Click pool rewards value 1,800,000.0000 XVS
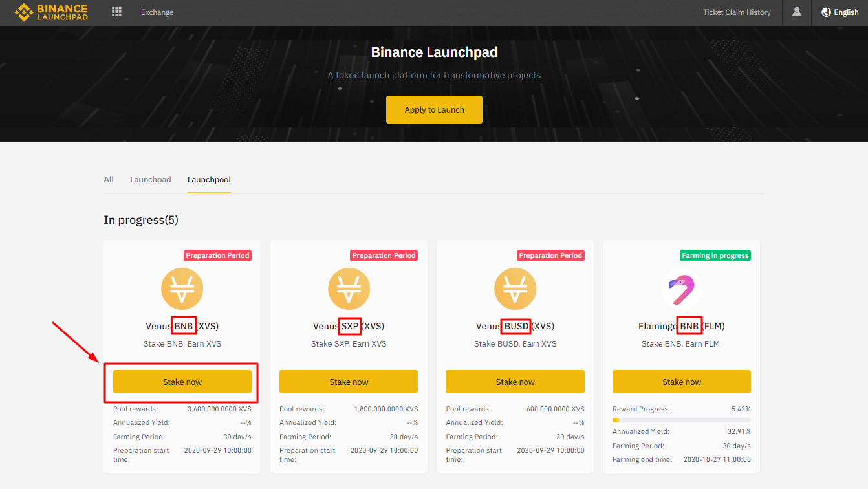 tap(386, 409)
